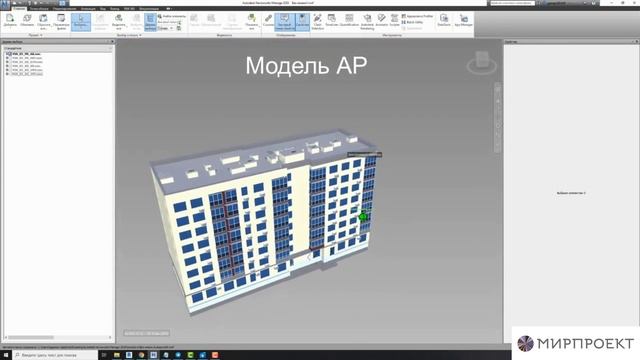Switch to the Вид ribbon tab
The image size is (640, 360).
(103, 9)
